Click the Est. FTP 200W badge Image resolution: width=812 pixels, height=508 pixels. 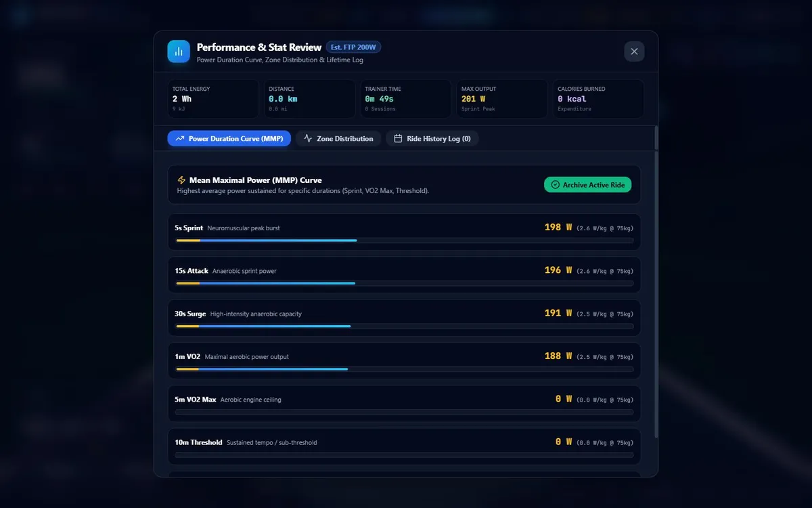pyautogui.click(x=354, y=47)
